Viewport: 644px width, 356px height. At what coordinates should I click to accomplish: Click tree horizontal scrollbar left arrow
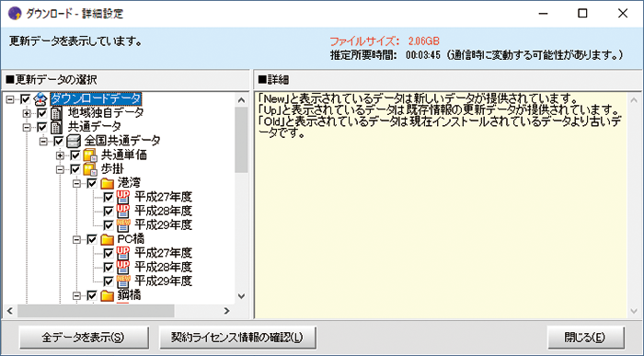(x=10, y=311)
